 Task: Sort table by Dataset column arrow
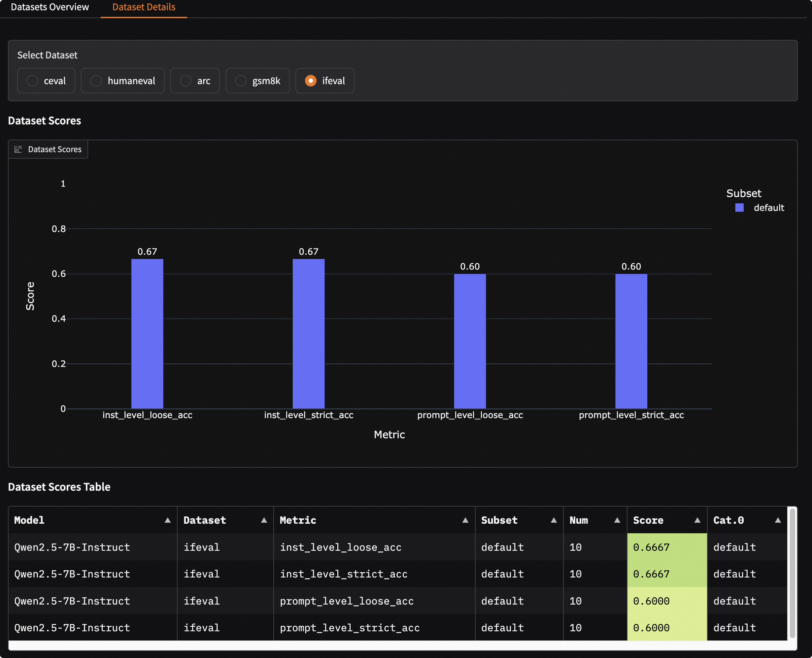(264, 520)
